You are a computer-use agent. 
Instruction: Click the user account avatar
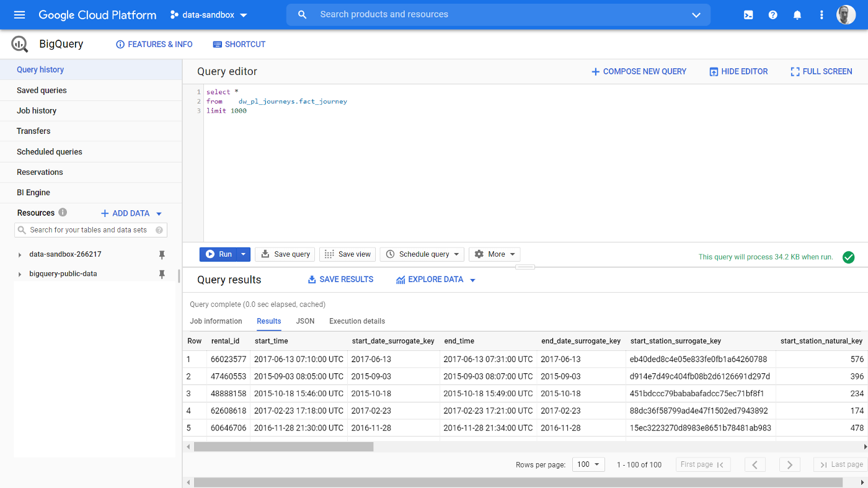pos(846,15)
